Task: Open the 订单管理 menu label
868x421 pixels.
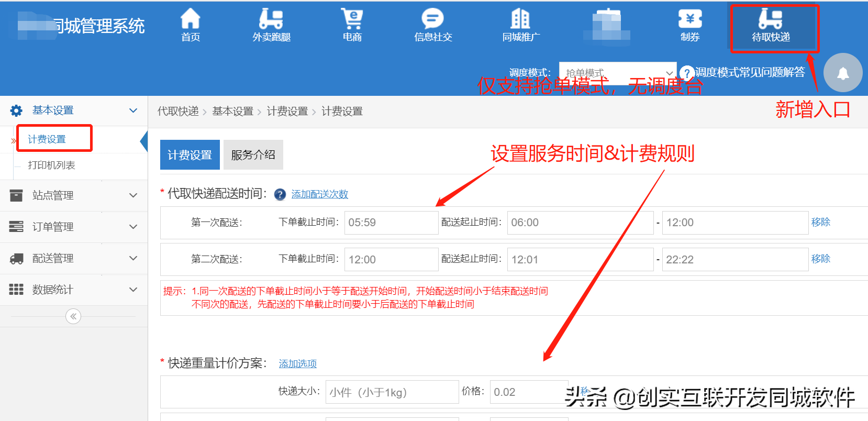Action: [x=53, y=227]
